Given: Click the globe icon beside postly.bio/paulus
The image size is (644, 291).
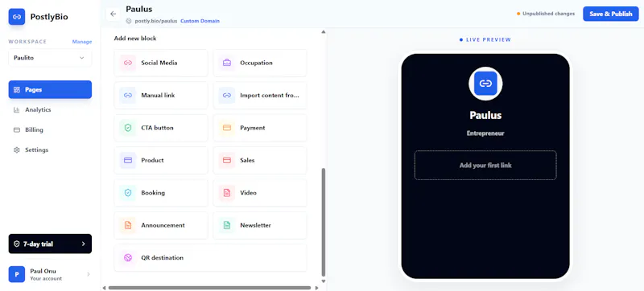Looking at the screenshot, I should [x=129, y=21].
